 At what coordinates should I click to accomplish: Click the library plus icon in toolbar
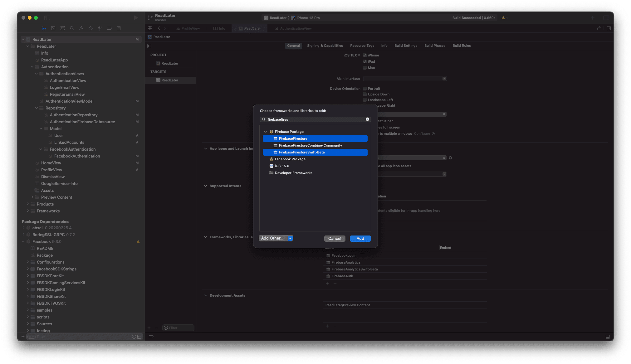click(x=593, y=18)
